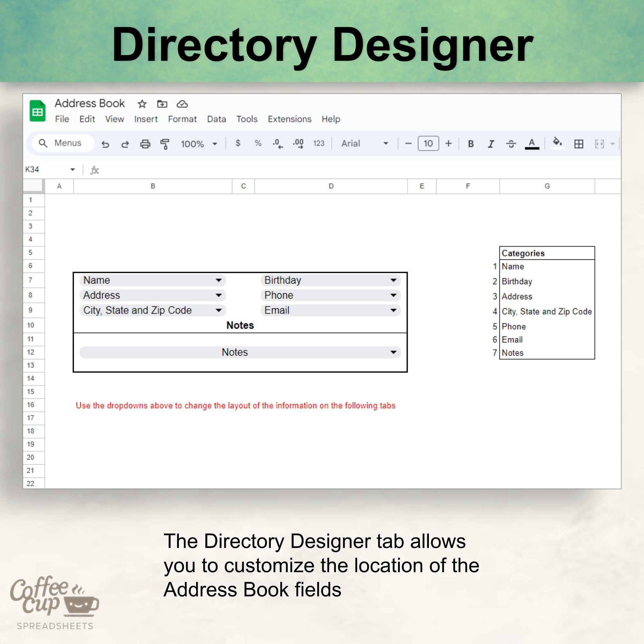
Task: Open the text color picker
Action: (x=532, y=144)
